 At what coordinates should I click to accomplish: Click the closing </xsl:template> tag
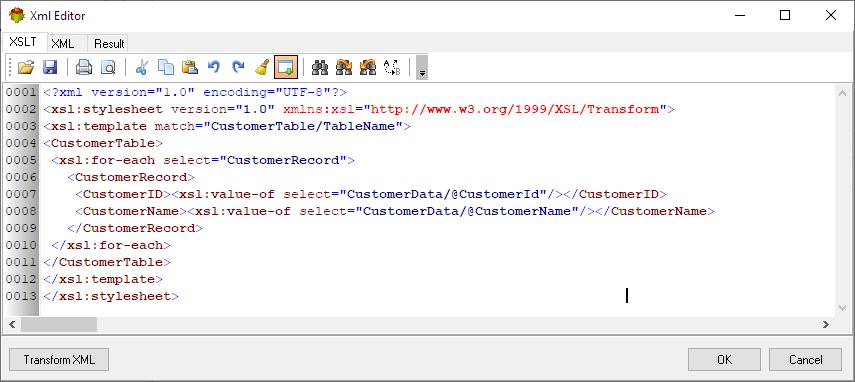coord(103,279)
